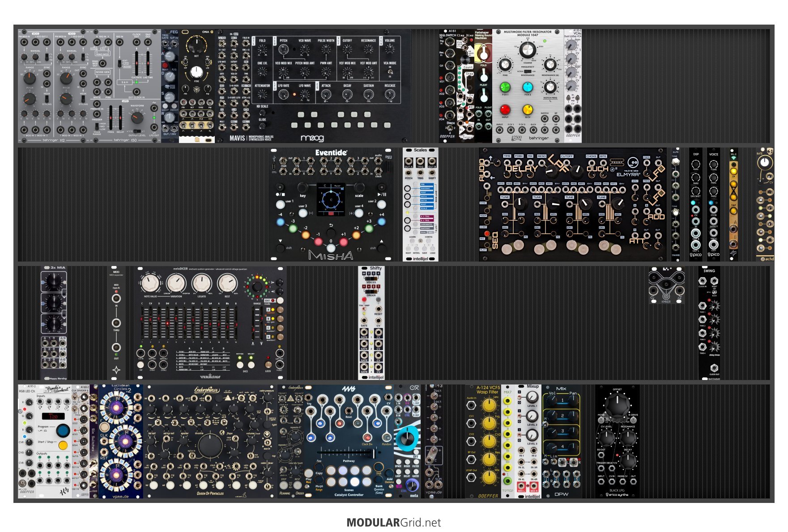Click the green F CV 1 knob
Screen dimensions: 788x532
click(505, 87)
